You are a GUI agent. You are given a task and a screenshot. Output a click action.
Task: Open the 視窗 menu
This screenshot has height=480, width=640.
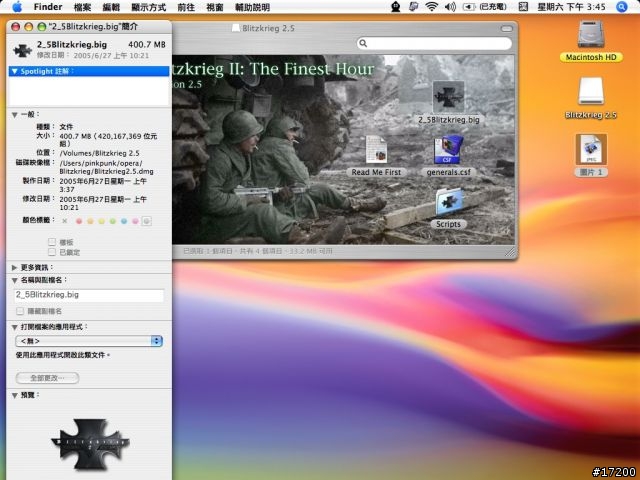pos(215,7)
